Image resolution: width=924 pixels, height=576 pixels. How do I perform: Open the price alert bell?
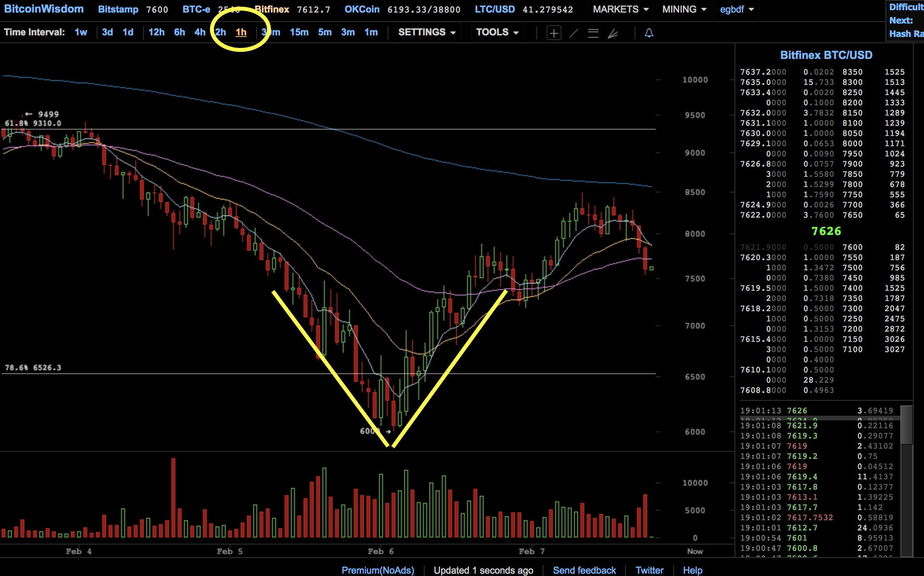pyautogui.click(x=649, y=33)
